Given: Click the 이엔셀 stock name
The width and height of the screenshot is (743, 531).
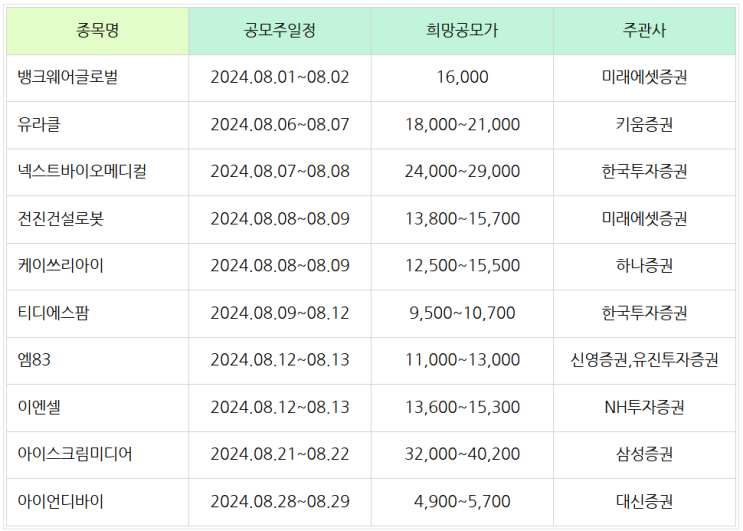Looking at the screenshot, I should pos(40,407).
